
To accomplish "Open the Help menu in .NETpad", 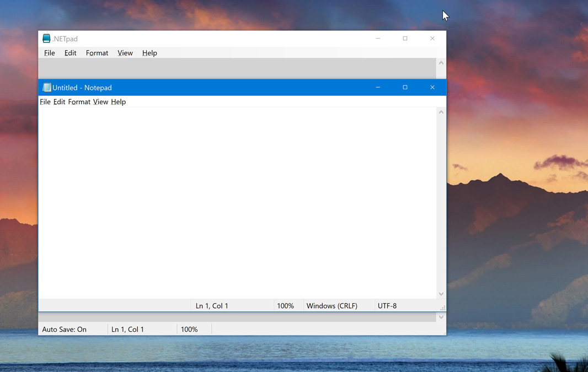I will 149,53.
